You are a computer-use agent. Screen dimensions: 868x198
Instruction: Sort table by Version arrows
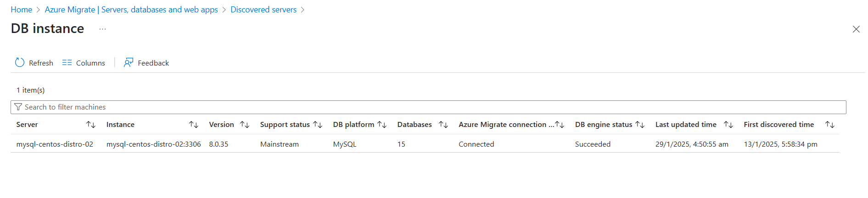coord(245,125)
